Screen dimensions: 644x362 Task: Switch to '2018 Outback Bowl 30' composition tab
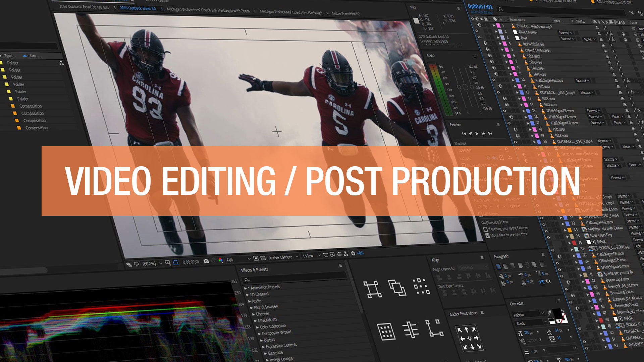coord(138,8)
